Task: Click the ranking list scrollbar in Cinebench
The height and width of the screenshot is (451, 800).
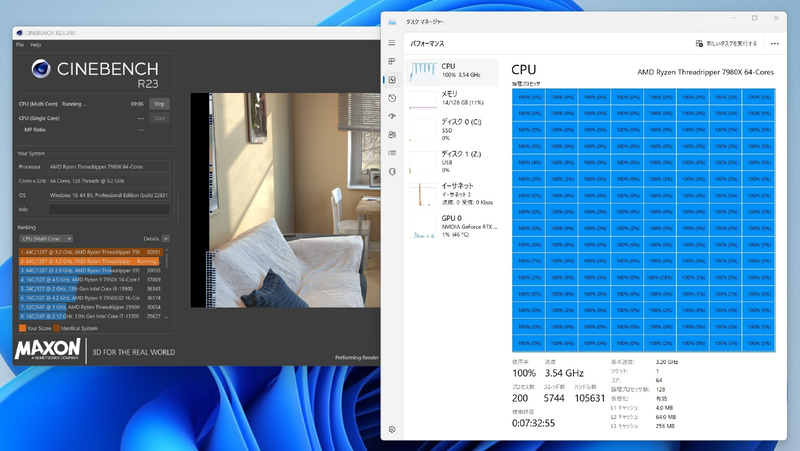Action: [x=166, y=259]
